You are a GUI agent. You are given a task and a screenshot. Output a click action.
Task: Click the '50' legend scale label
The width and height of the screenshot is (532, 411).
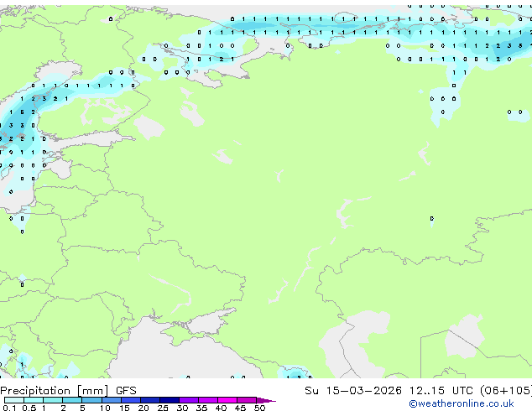[x=259, y=408]
